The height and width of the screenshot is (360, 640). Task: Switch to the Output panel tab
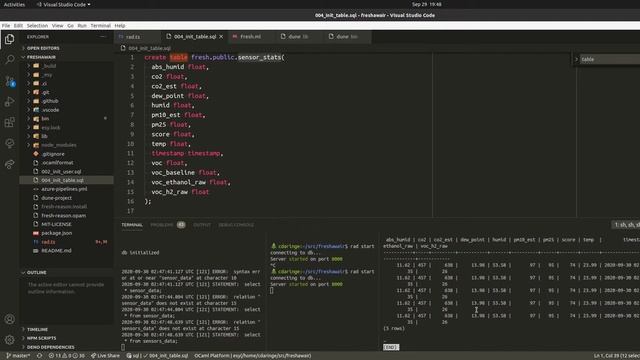point(202,225)
